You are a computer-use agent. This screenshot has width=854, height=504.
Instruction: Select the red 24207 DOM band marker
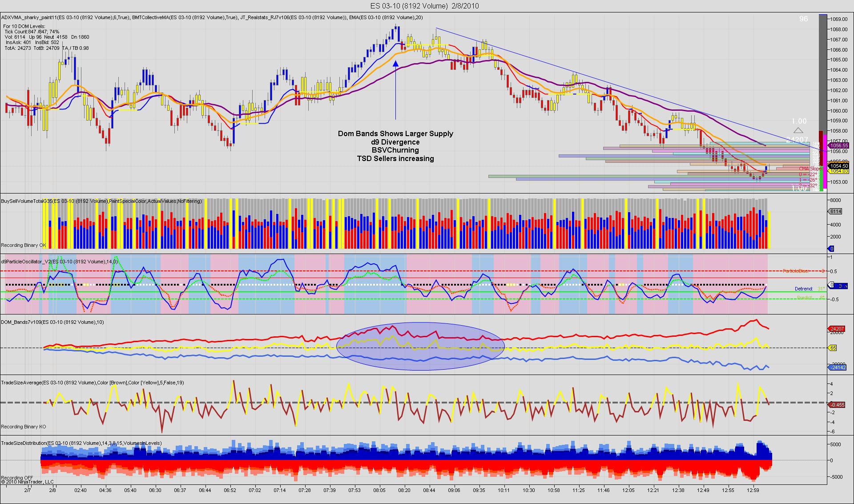(838, 330)
